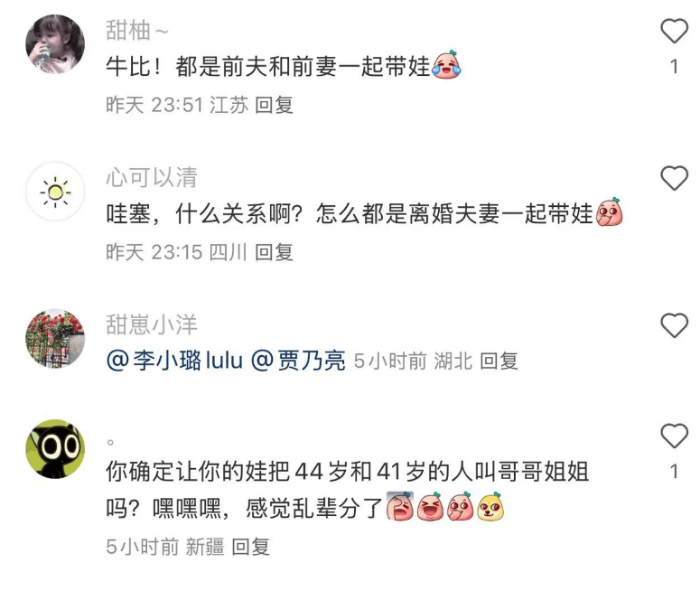Reply to the 23:15 四川 comment
The width and height of the screenshot is (700, 591).
point(274,252)
